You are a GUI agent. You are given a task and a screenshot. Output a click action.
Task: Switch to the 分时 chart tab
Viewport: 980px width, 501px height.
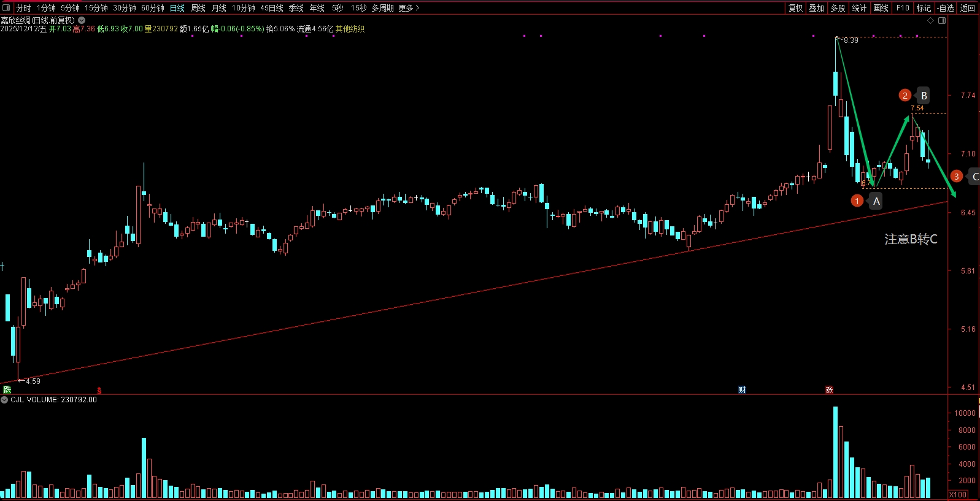[x=24, y=8]
